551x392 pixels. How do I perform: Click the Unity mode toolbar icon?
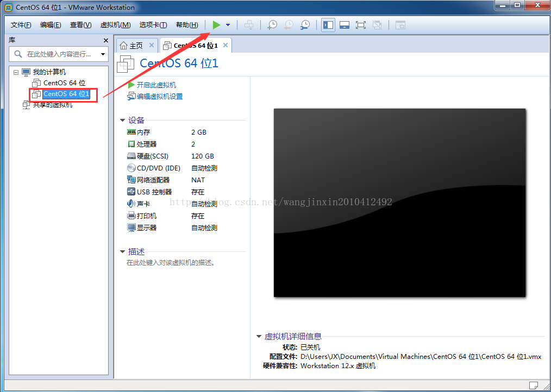[x=377, y=25]
